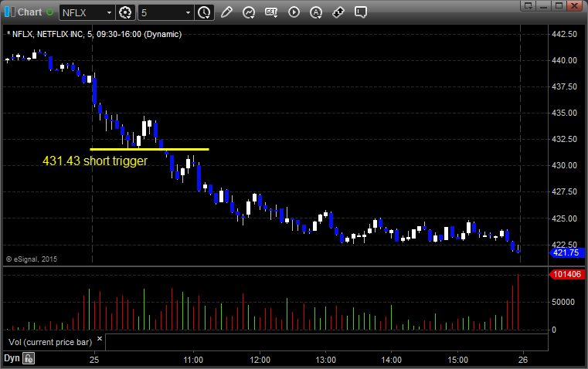Viewport: 588px width, 369px height.
Task: Click the 430.00 price axis label
Action: [564, 165]
